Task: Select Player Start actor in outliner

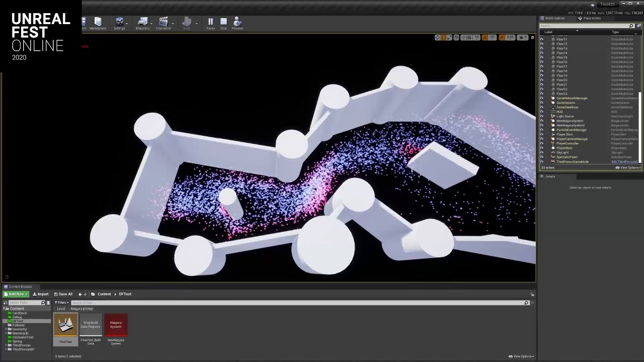Action: click(565, 134)
